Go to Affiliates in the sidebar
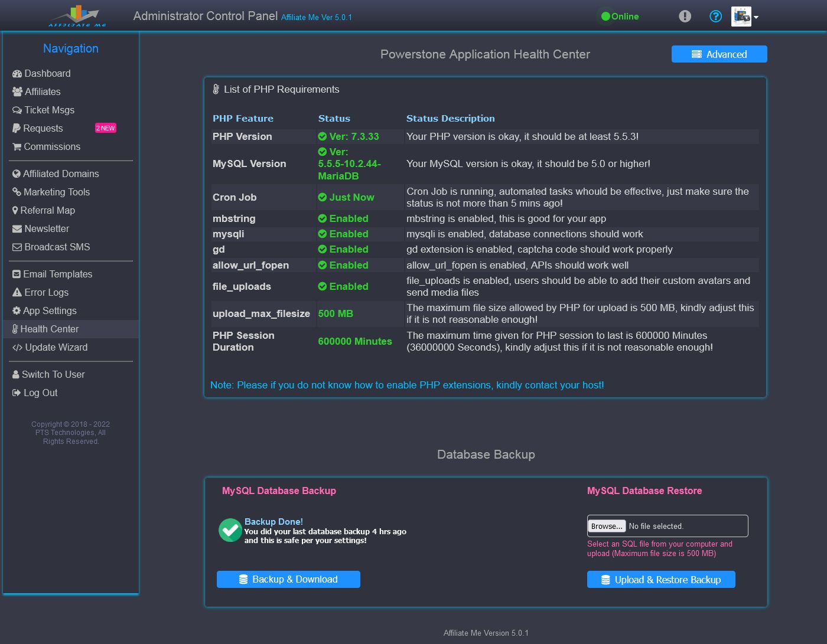This screenshot has height=644, width=827. (x=43, y=91)
